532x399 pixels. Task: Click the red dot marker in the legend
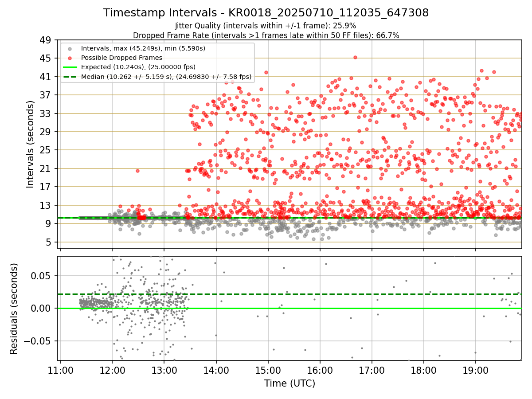pos(70,58)
